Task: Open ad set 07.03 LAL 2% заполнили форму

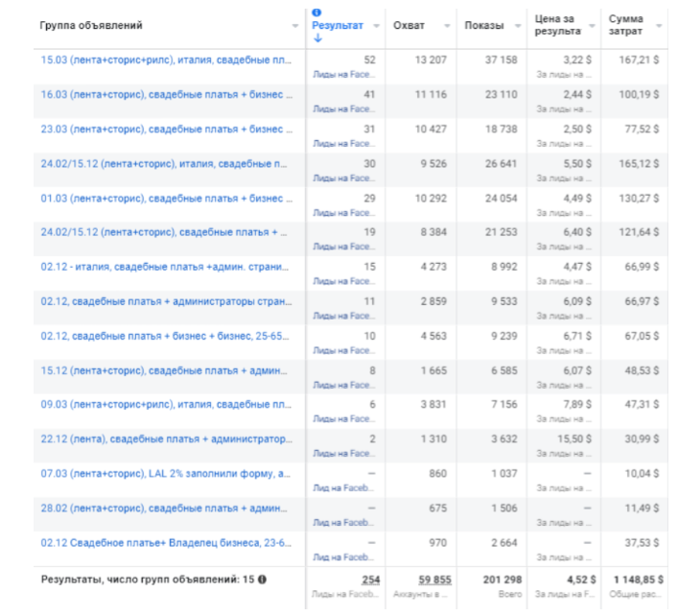Action: 166,473
